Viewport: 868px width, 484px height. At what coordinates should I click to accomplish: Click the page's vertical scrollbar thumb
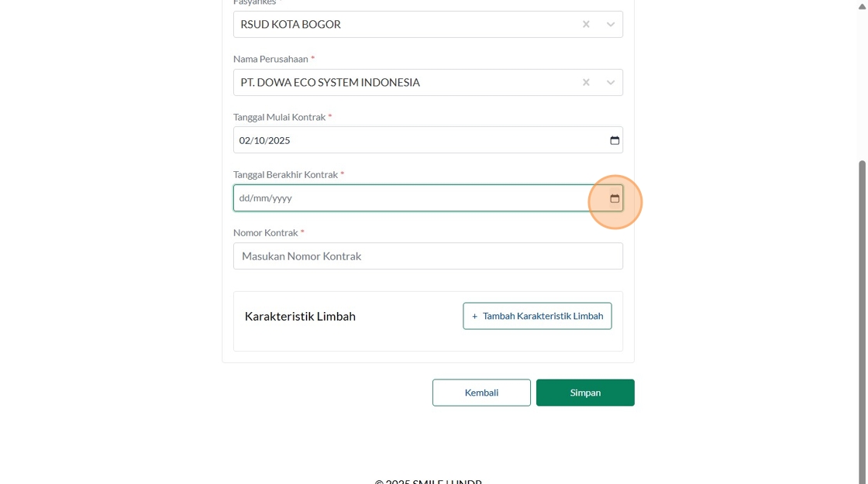[x=862, y=310]
